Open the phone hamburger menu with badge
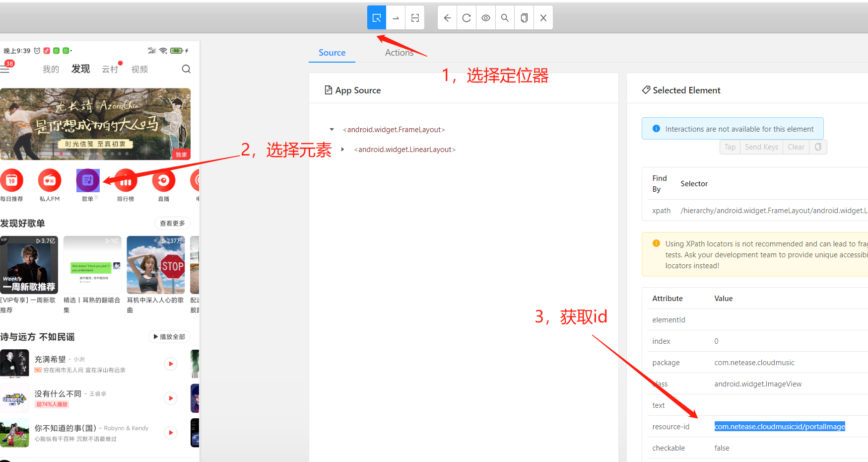The width and height of the screenshot is (868, 462). 5,69
